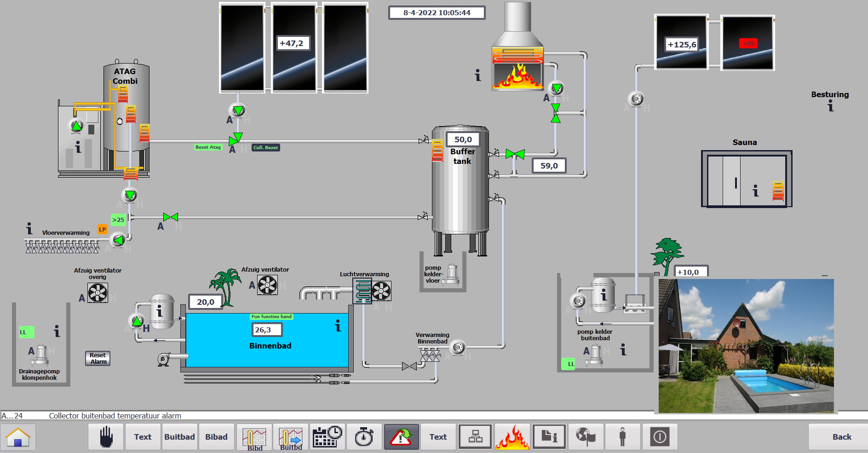Switch to the Bibad tab
This screenshot has height=453, width=868.
tap(216, 437)
